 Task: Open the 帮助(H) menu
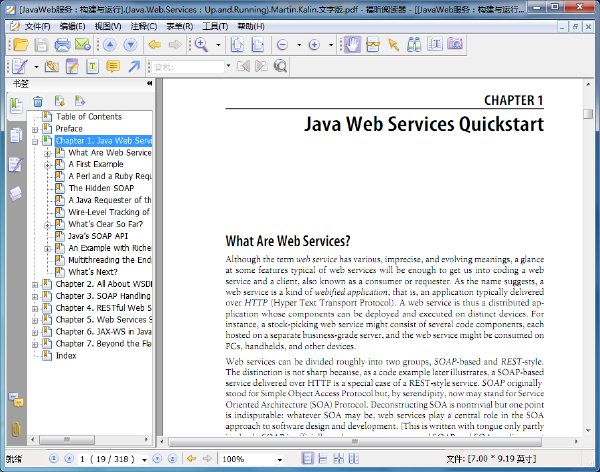click(251, 26)
